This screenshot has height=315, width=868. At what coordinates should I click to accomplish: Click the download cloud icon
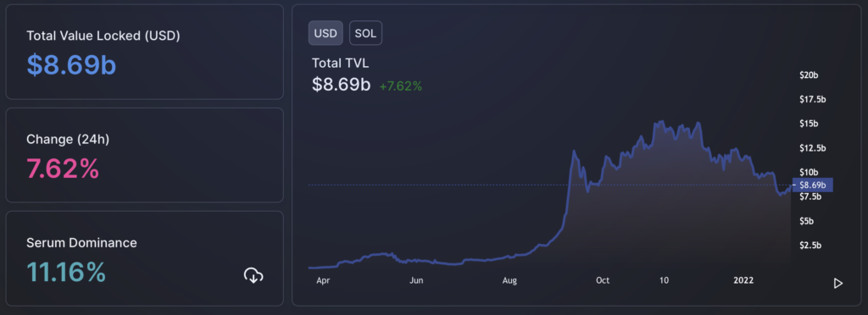pyautogui.click(x=253, y=274)
